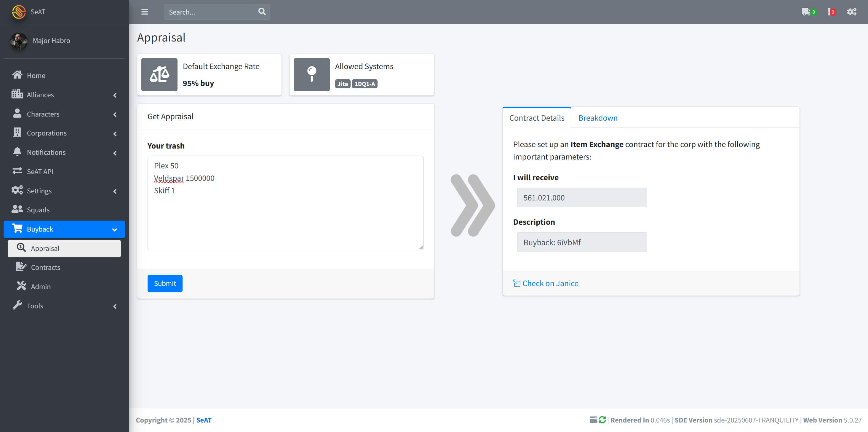Screen dimensions: 868x432
Task: Click Major Habro's avatar thumbnail
Action: (x=19, y=41)
